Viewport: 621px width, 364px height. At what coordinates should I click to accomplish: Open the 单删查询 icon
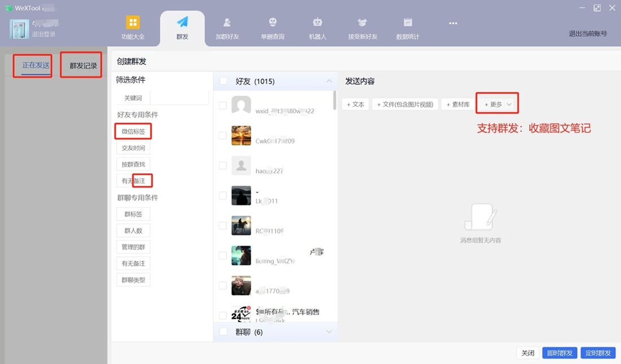click(273, 22)
